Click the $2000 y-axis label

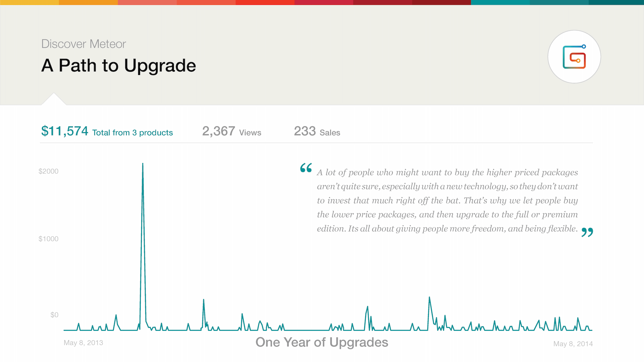pos(49,171)
